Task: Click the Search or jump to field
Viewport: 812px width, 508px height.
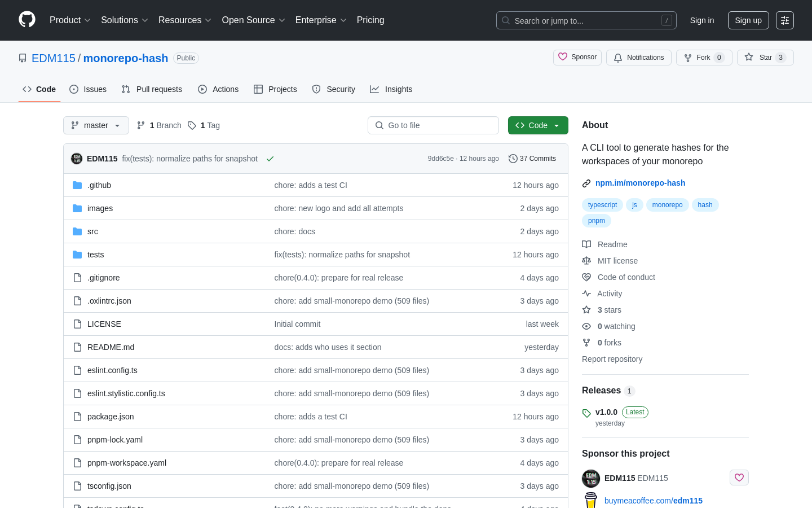Action: 586,20
